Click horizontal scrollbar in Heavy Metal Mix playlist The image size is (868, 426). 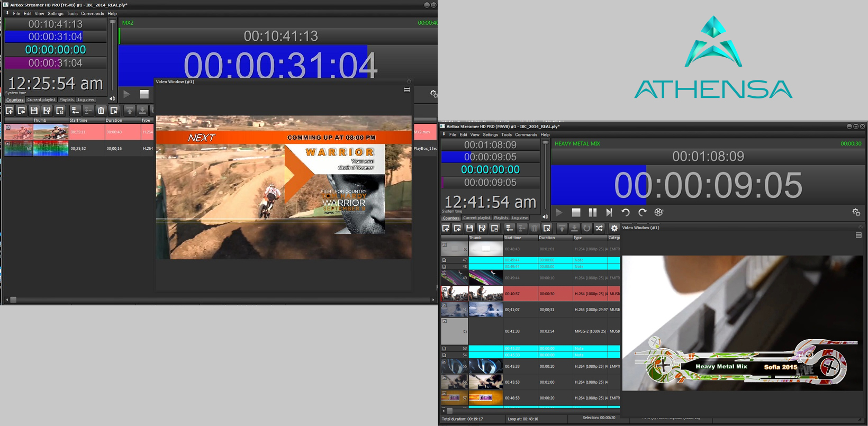tap(450, 411)
